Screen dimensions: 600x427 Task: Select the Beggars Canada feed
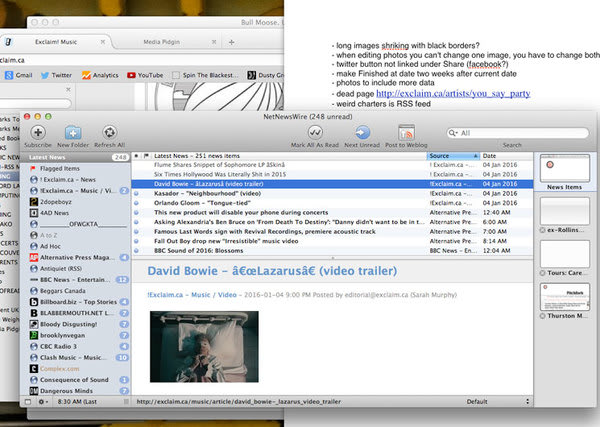point(75,291)
